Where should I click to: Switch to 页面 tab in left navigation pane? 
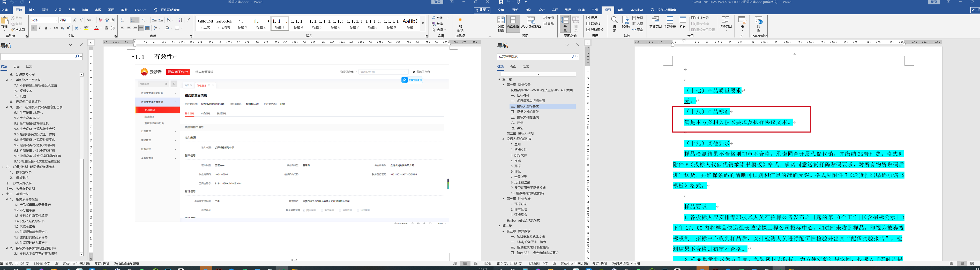tap(16, 67)
